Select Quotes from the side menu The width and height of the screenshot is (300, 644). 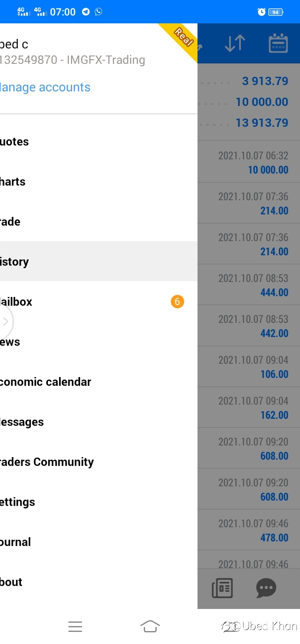tap(99, 142)
